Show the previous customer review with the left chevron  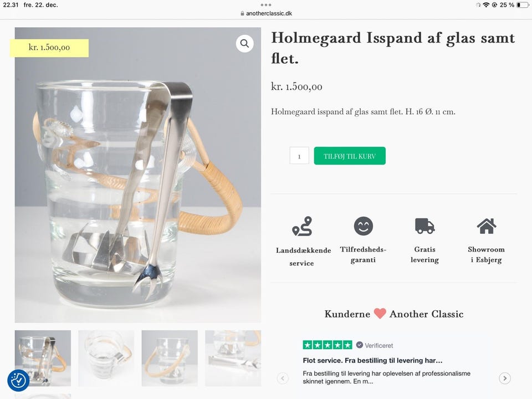point(283,378)
